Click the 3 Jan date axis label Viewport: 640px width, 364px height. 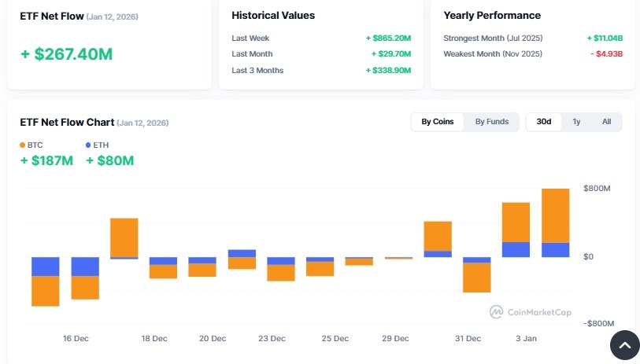(526, 339)
